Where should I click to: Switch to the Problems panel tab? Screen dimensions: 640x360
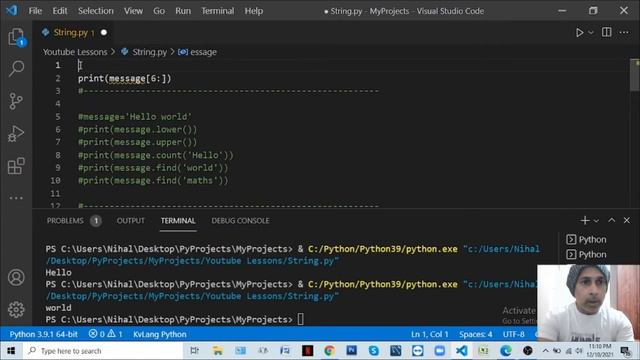pyautogui.click(x=65, y=220)
